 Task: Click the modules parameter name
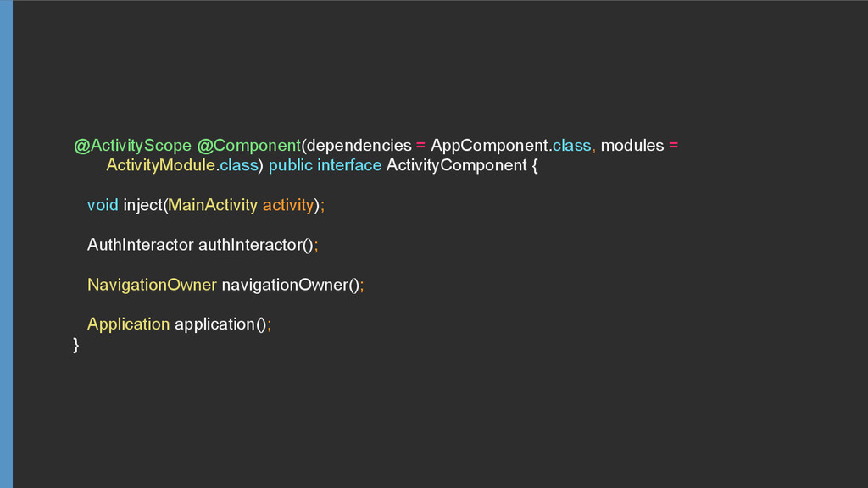(x=632, y=146)
